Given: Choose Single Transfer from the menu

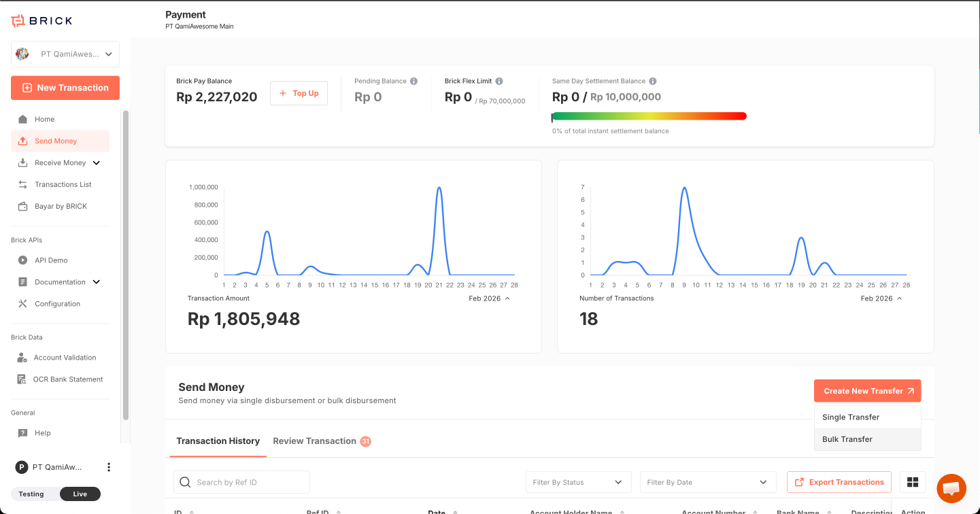Looking at the screenshot, I should point(867,417).
